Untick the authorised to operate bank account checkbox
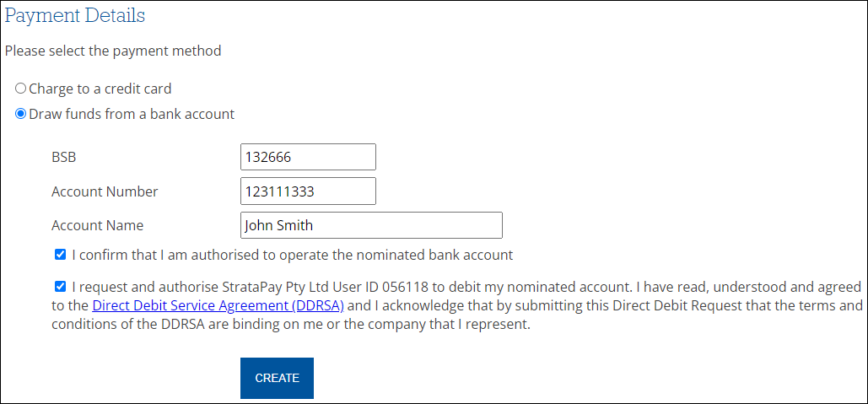This screenshot has width=868, height=404. (61, 255)
